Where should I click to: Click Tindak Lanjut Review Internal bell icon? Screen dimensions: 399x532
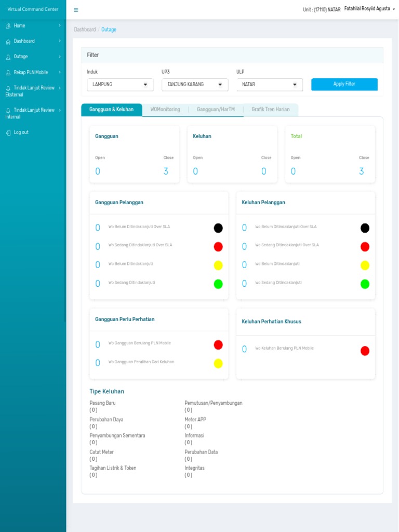coord(8,111)
